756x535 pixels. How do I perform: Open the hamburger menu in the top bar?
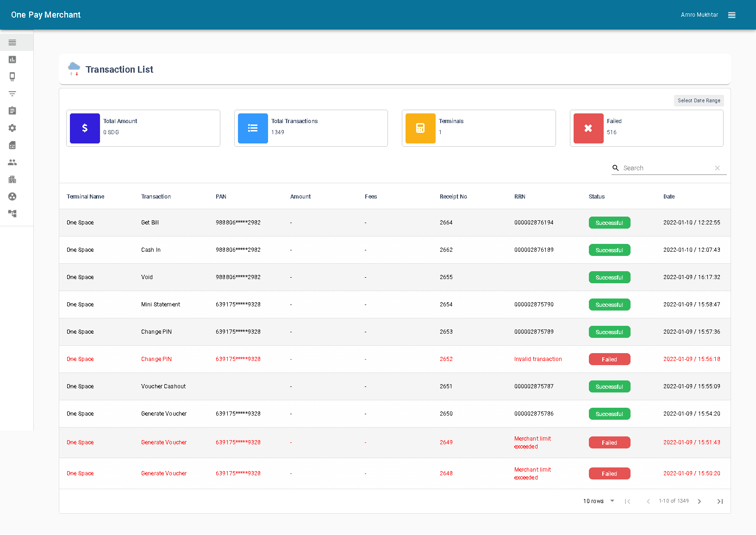(x=731, y=15)
